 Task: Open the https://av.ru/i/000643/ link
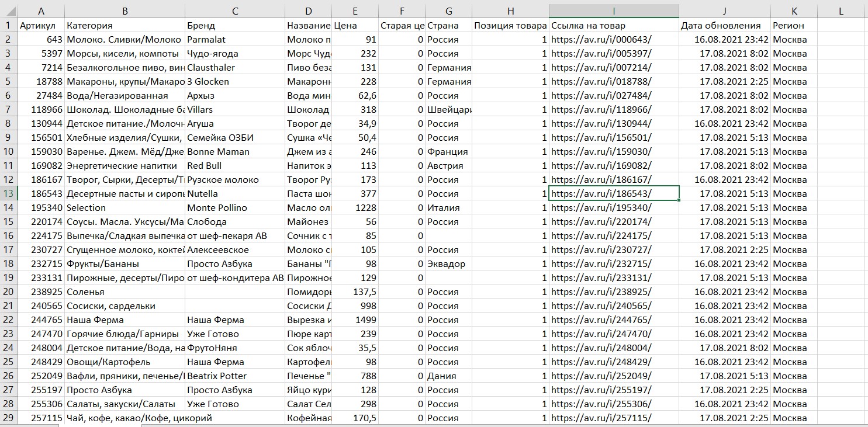601,40
